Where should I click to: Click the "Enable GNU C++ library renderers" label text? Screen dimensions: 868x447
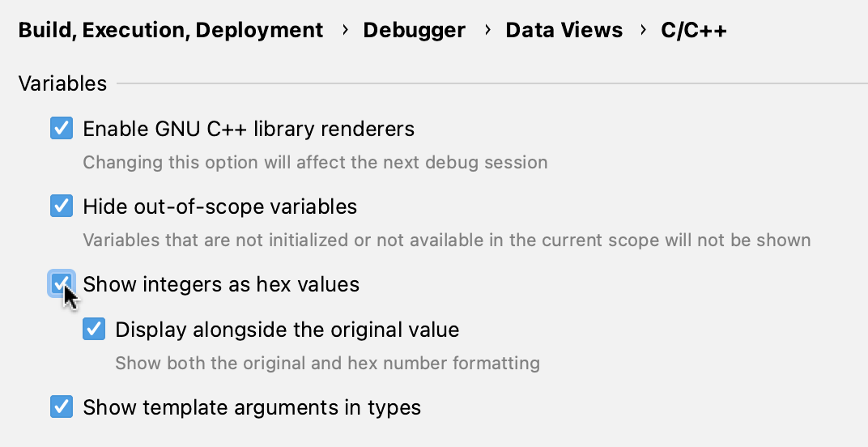click(249, 129)
